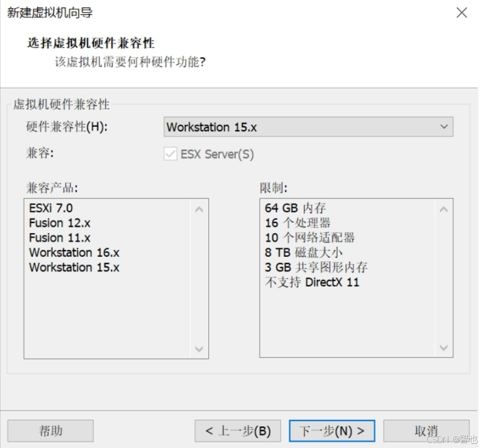Select Workstation 16.x in compatible products list
The height and width of the screenshot is (448, 482).
(74, 252)
